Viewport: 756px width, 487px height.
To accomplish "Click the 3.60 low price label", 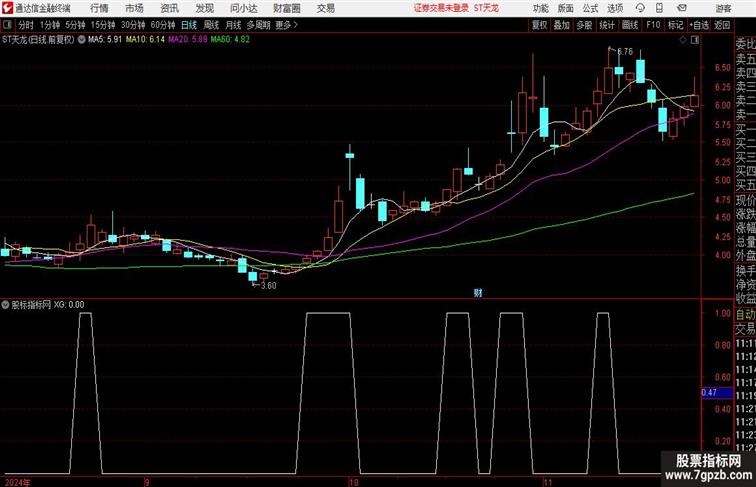I will 268,285.
